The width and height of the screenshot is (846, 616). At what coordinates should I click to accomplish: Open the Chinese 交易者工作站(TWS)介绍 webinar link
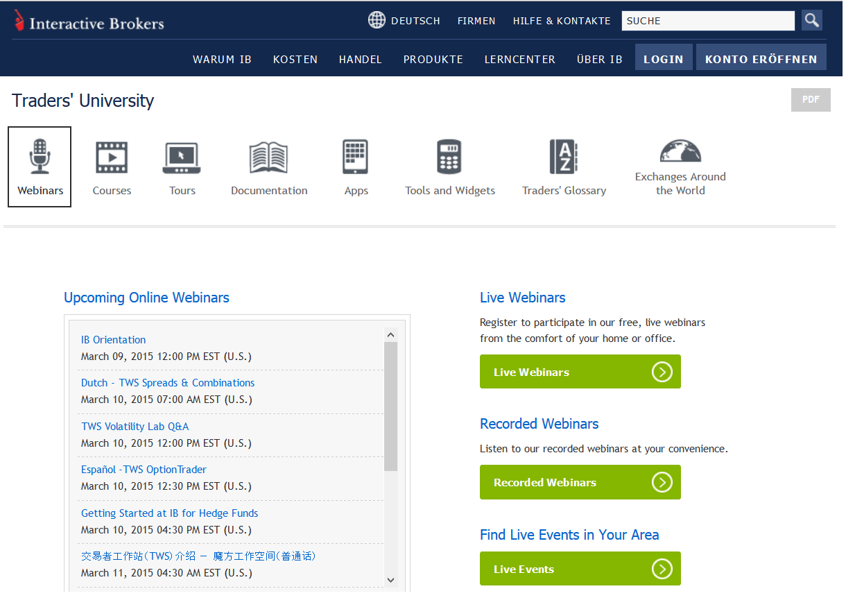pos(199,556)
